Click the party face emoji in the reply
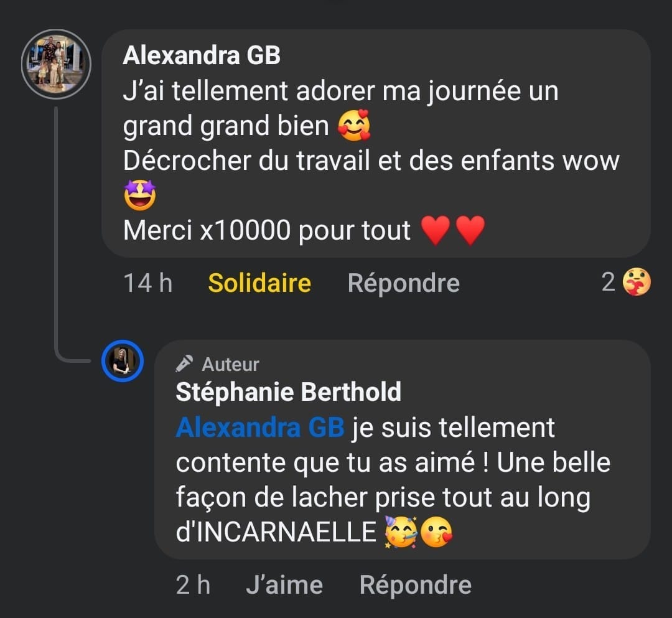The image size is (672, 618). [400, 532]
